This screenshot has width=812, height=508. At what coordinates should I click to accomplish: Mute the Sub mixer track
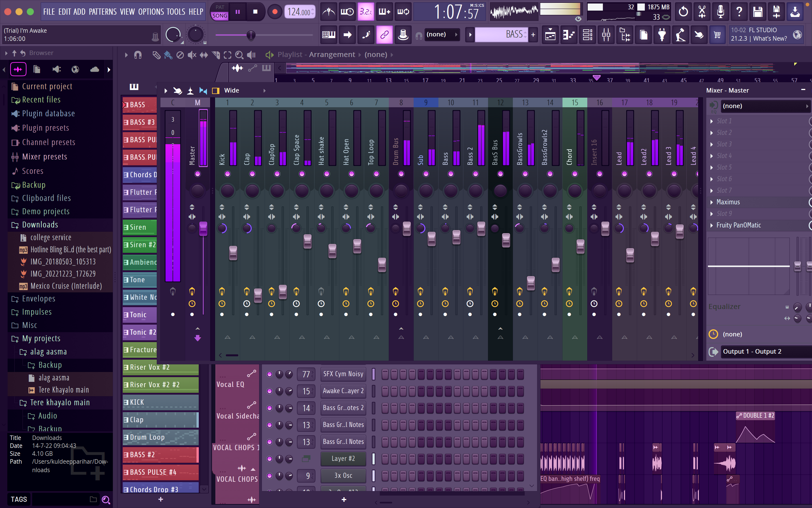[x=426, y=174]
